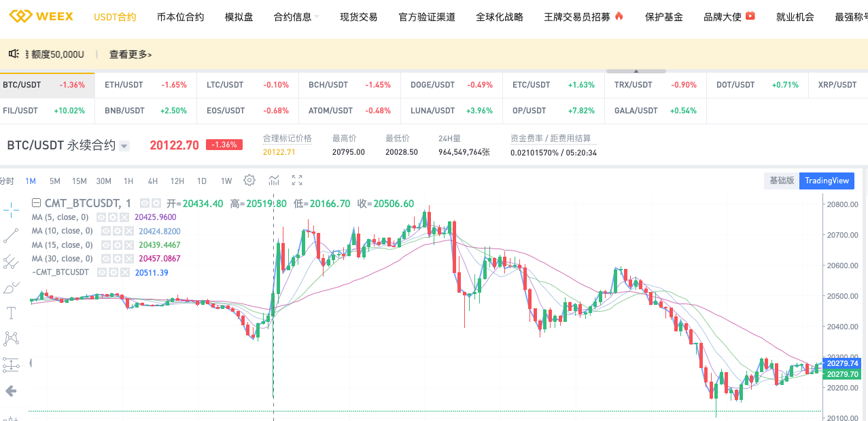The width and height of the screenshot is (868, 421).
Task: Open the 合约信息 dropdown menu
Action: tap(294, 17)
